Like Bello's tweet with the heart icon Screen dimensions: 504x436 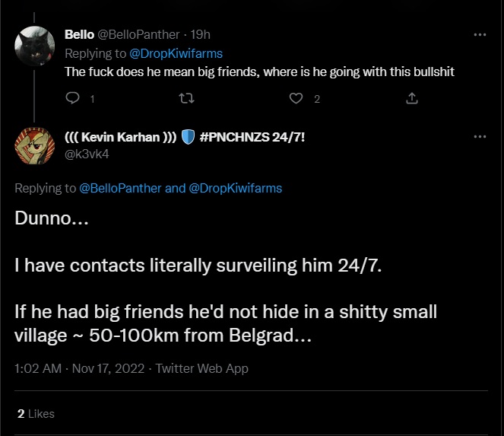(x=298, y=98)
